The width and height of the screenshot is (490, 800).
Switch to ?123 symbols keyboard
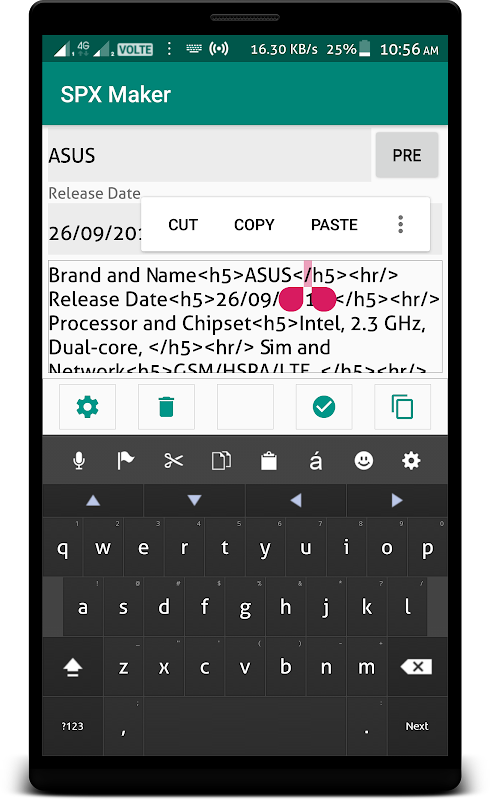(x=72, y=726)
